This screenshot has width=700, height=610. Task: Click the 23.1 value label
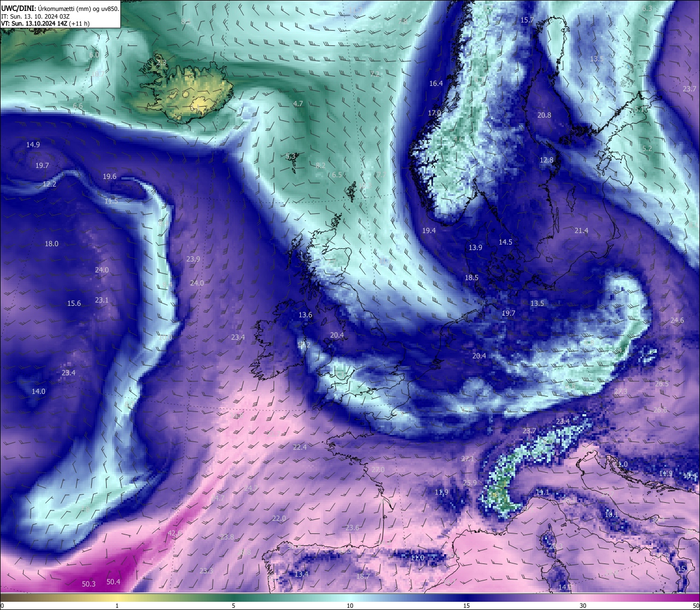(x=102, y=300)
